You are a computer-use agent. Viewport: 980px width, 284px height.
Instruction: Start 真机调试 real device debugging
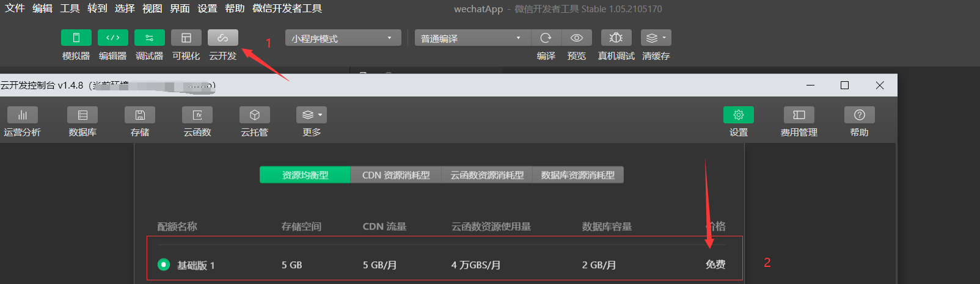[x=616, y=38]
